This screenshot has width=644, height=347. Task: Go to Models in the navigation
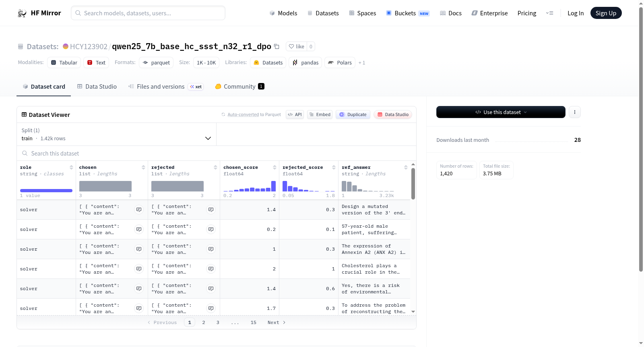tap(283, 13)
